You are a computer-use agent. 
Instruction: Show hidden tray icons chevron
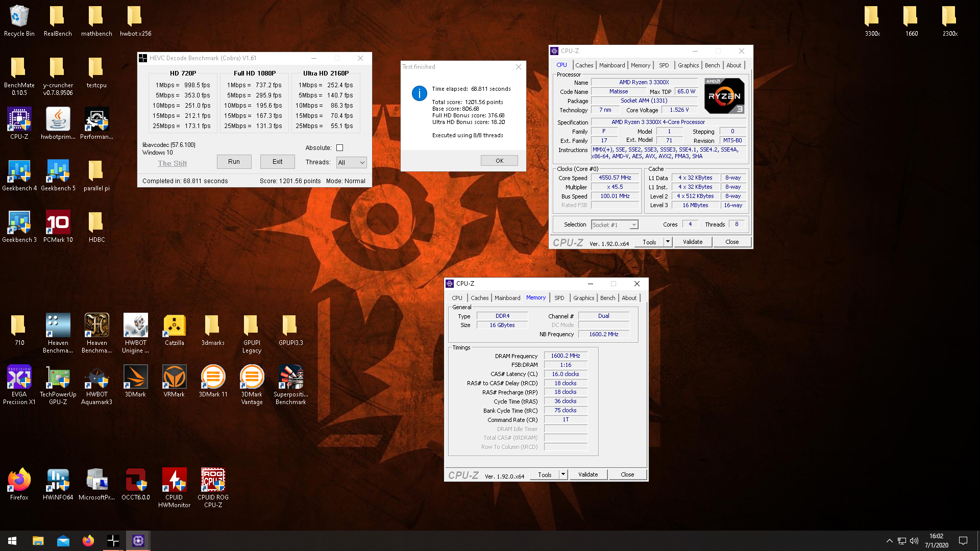click(x=889, y=541)
